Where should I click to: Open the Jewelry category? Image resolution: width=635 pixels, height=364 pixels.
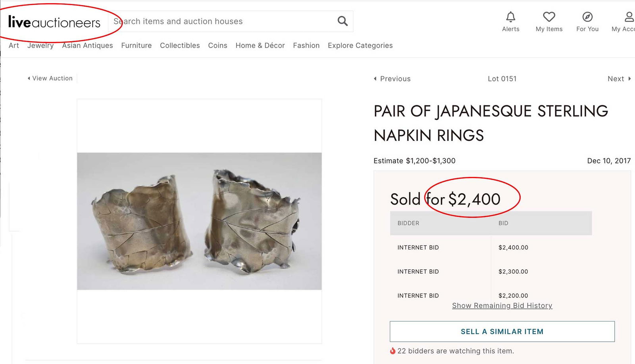tap(40, 45)
